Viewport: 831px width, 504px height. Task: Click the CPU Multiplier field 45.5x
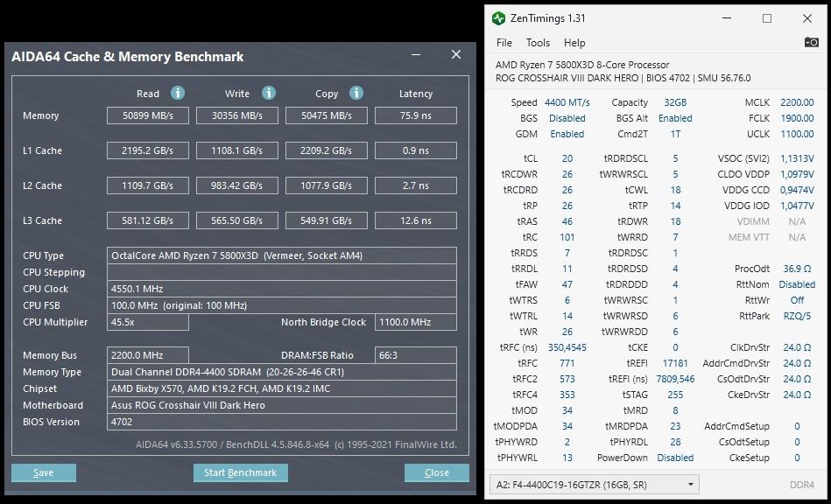[x=148, y=322]
